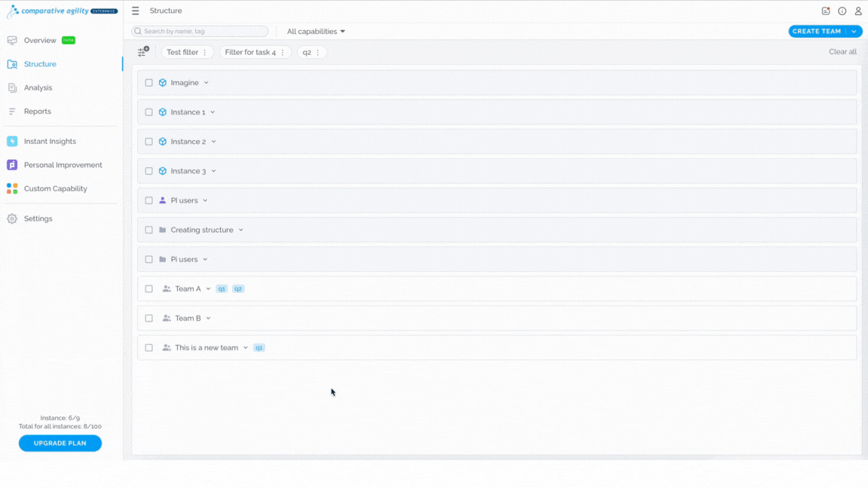Open options menu for the q2 filter chip
This screenshot has height=488, width=868.
[x=318, y=52]
